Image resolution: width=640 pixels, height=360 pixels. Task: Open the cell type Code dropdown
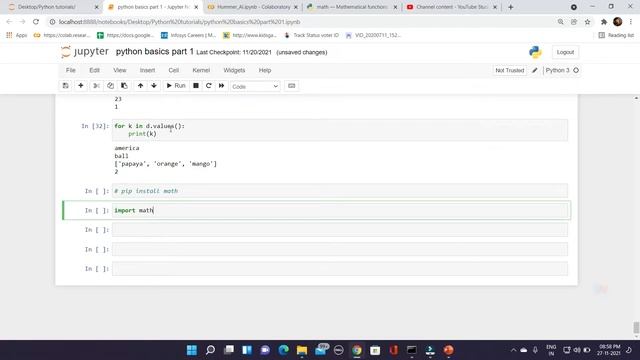[x=255, y=86]
